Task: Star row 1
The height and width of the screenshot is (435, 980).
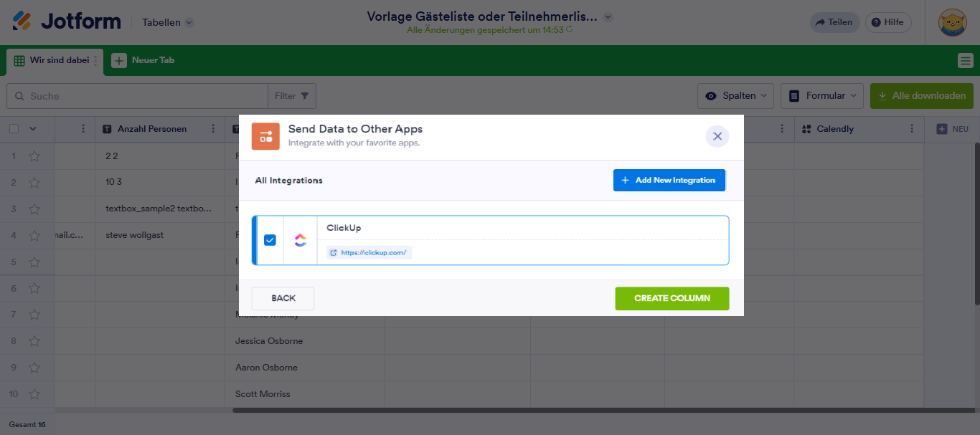Action: [x=34, y=156]
